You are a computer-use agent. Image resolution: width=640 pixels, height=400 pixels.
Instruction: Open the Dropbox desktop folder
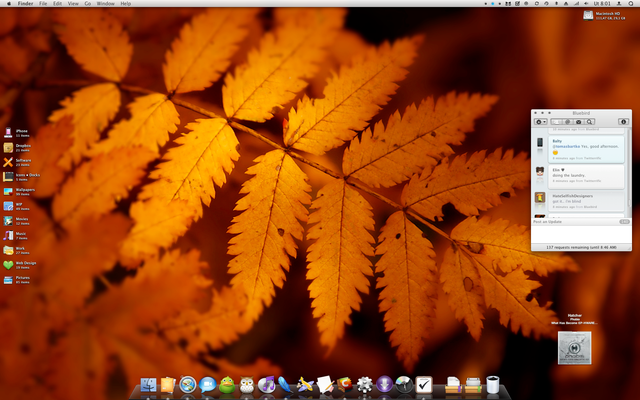9,146
